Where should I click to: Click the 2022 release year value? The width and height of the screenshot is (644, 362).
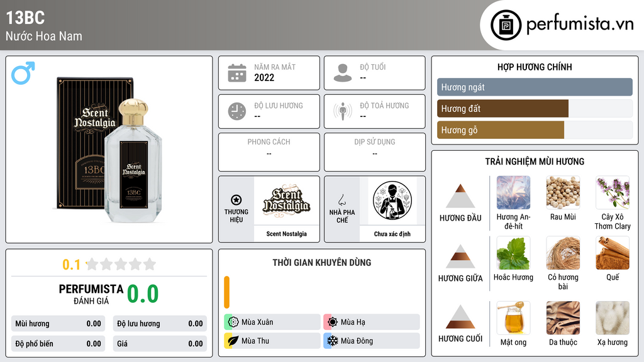pos(264,77)
